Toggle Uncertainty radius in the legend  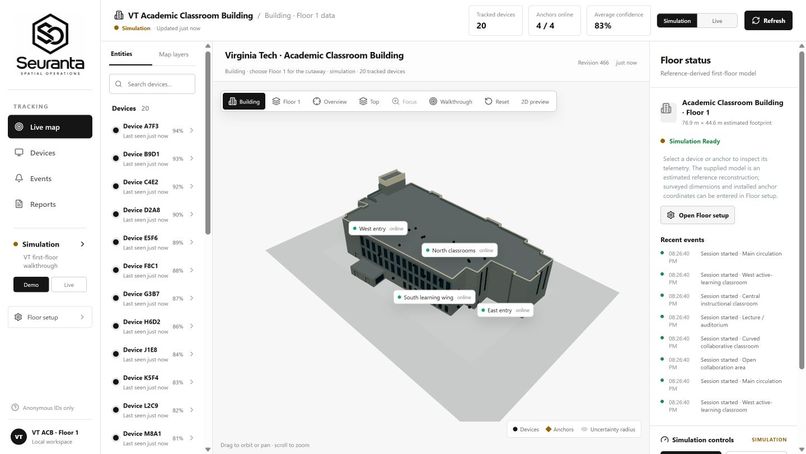tap(608, 429)
